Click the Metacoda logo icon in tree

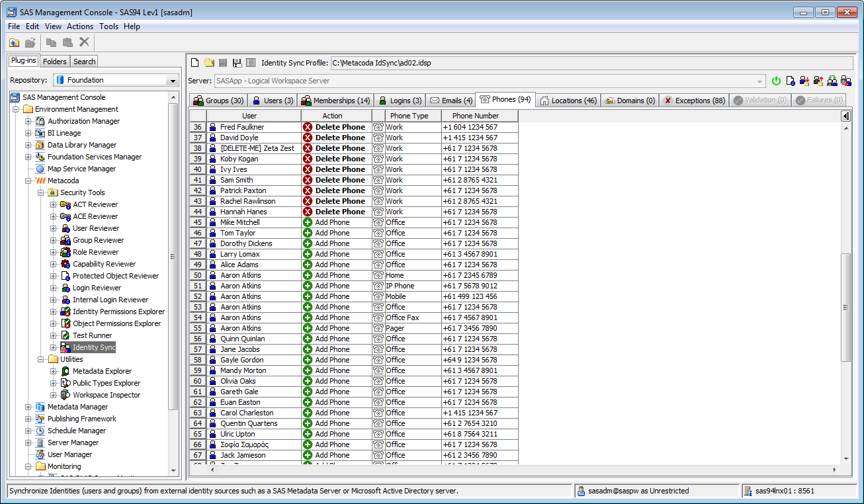pos(40,181)
